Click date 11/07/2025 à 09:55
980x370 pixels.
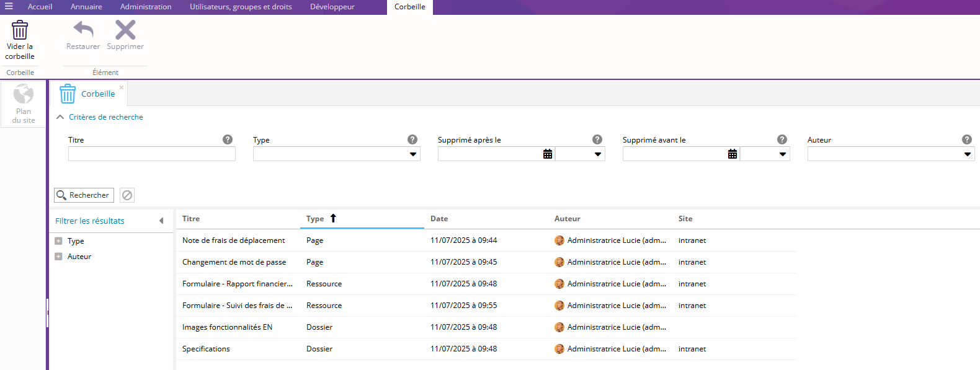click(464, 306)
